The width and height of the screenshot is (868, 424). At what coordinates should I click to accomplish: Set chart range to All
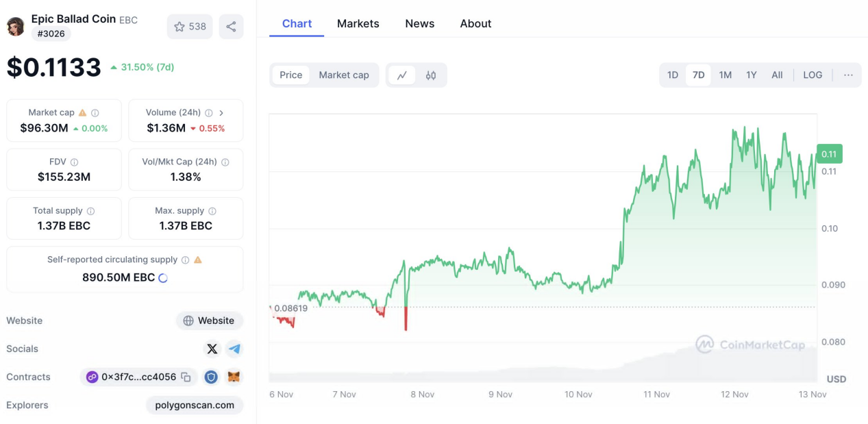pos(777,75)
